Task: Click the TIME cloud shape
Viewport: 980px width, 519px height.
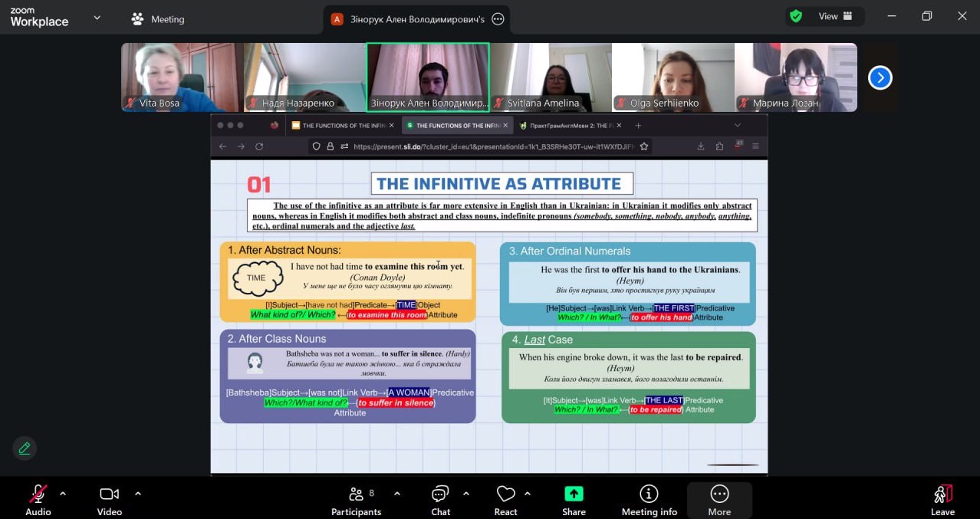Action: coord(256,278)
